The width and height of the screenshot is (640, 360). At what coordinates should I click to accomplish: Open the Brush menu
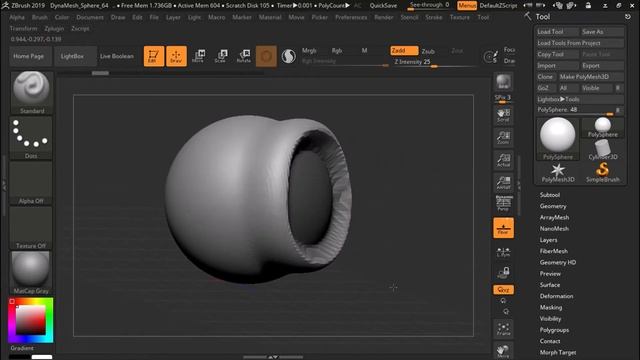tap(40, 18)
